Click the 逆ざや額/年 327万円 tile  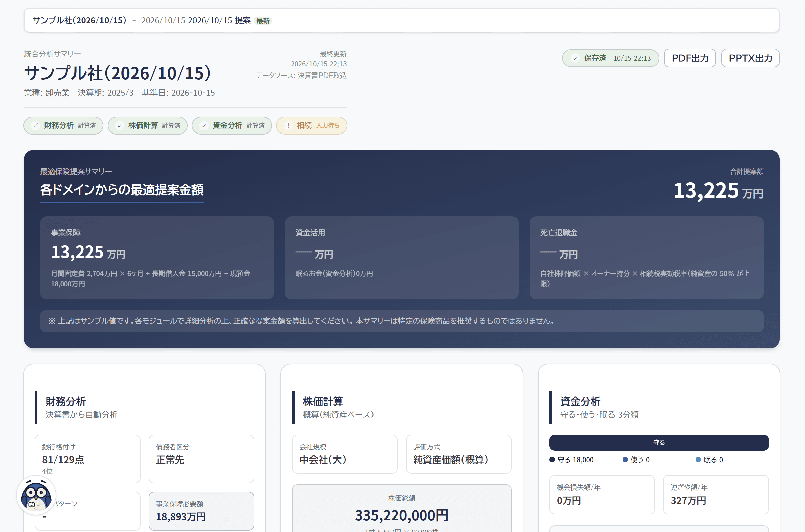coord(716,495)
